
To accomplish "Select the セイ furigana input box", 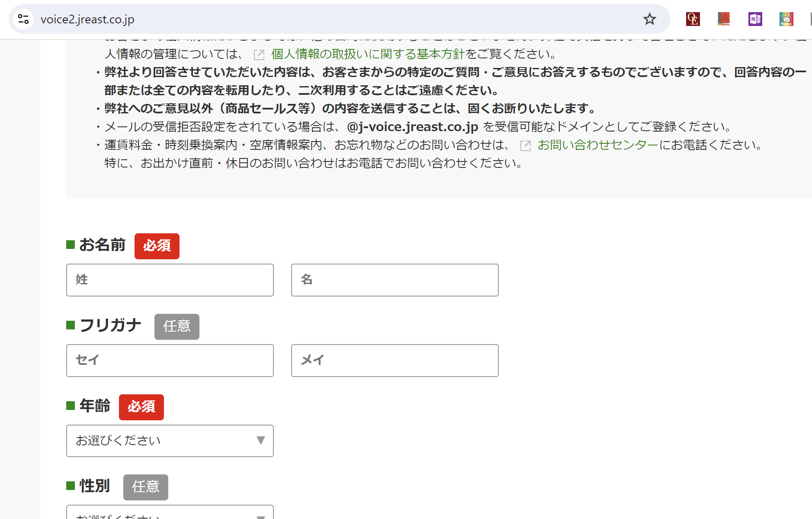I will click(x=170, y=361).
